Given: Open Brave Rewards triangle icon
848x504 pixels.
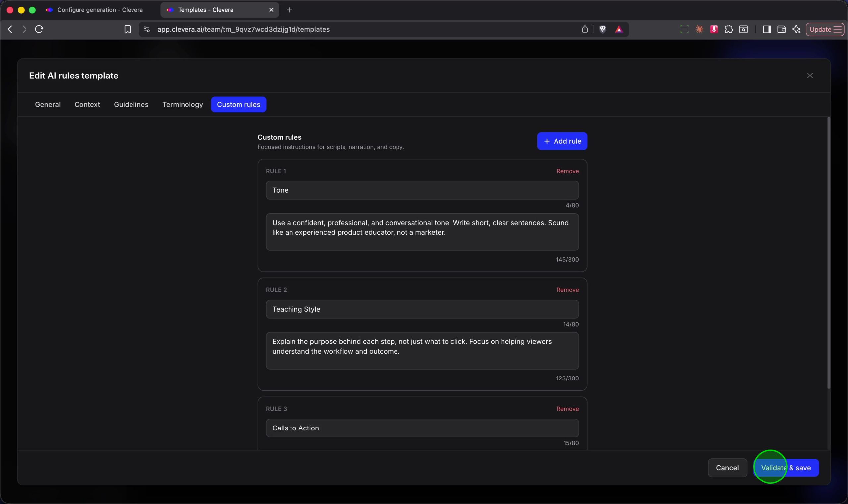Looking at the screenshot, I should [619, 29].
